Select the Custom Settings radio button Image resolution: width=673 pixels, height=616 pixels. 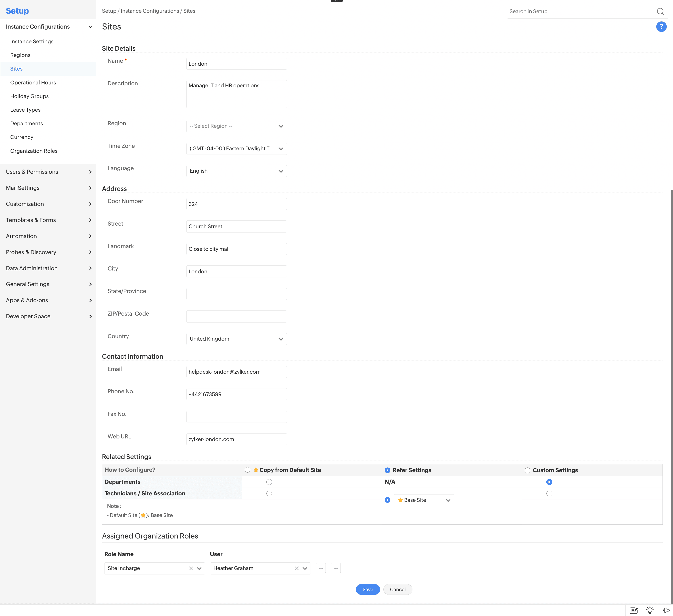tap(527, 470)
